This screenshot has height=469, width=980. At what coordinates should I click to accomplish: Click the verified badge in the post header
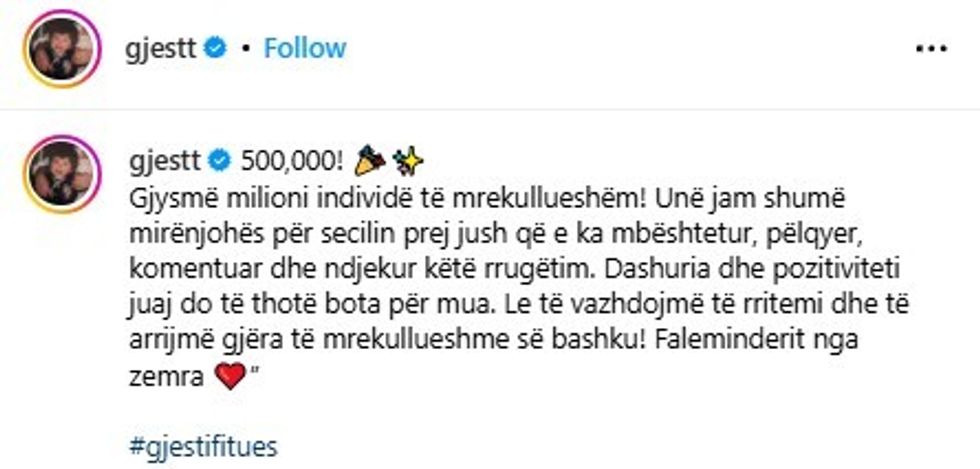coord(216,47)
